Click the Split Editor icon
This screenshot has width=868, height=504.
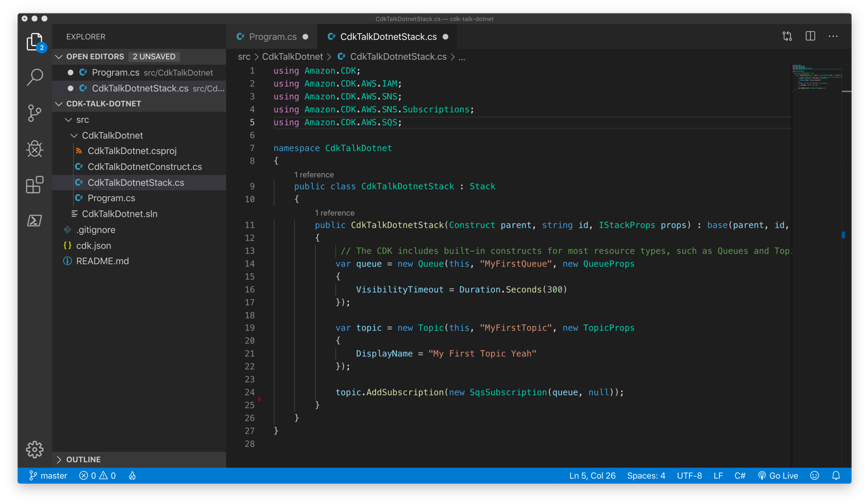(x=810, y=36)
